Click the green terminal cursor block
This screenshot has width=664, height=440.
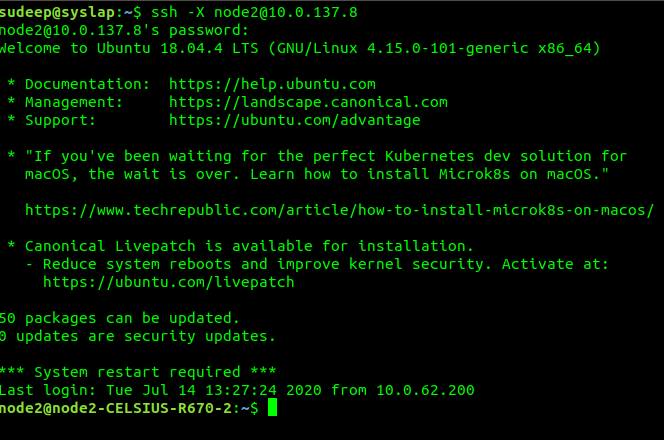click(x=273, y=407)
